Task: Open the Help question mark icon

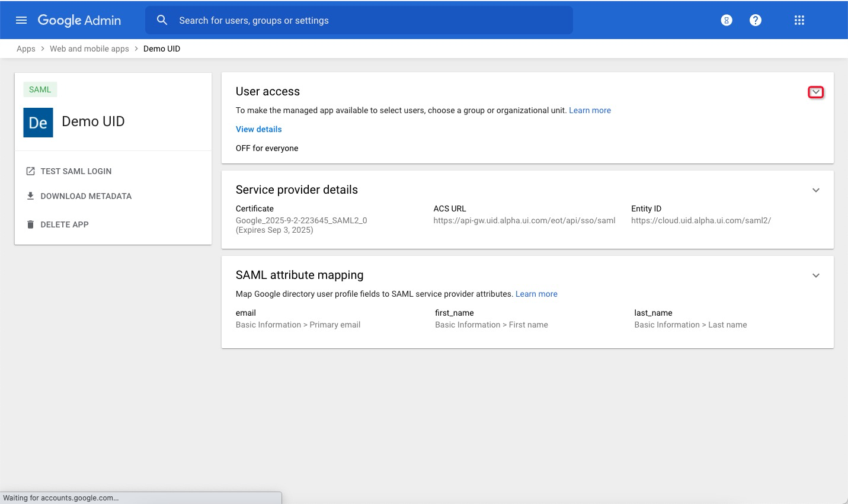Action: pos(756,20)
